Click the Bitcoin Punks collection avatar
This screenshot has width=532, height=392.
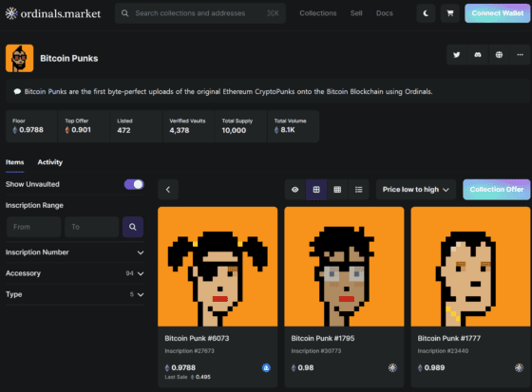(x=19, y=58)
